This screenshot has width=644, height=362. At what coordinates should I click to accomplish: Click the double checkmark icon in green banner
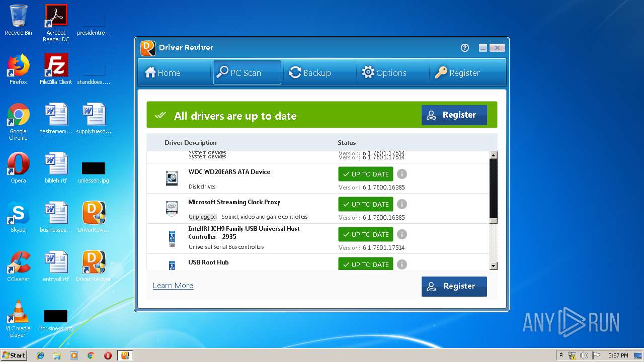160,116
